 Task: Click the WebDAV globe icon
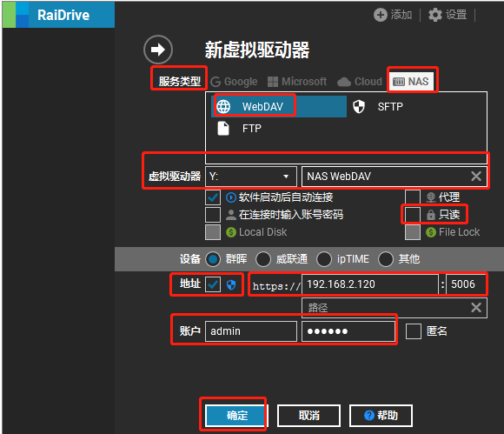[223, 106]
